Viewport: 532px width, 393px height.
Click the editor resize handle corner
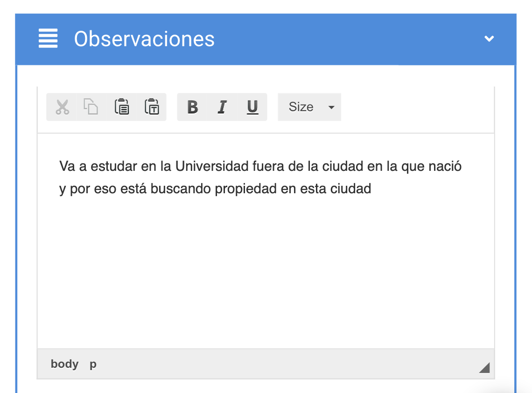484,367
